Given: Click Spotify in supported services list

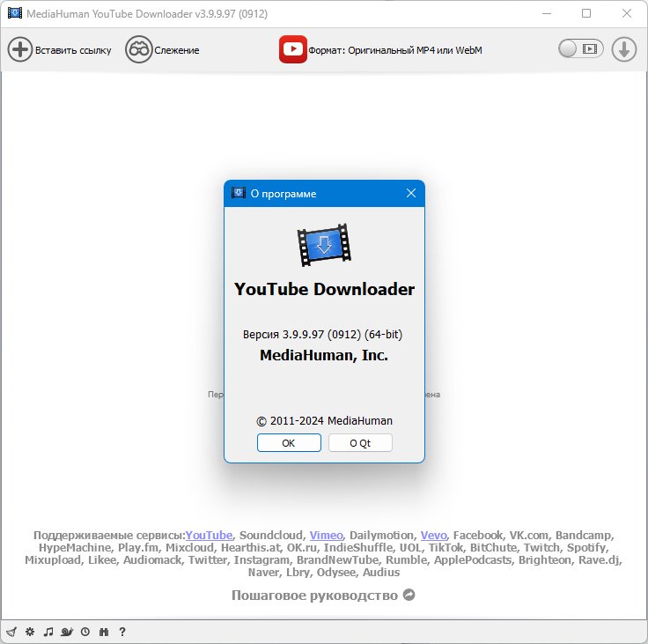Looking at the screenshot, I should (x=586, y=548).
